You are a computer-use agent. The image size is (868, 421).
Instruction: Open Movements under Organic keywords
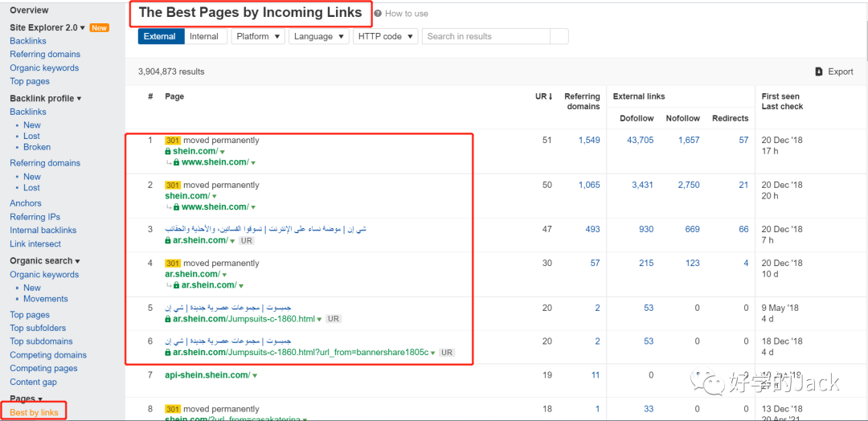click(x=45, y=299)
